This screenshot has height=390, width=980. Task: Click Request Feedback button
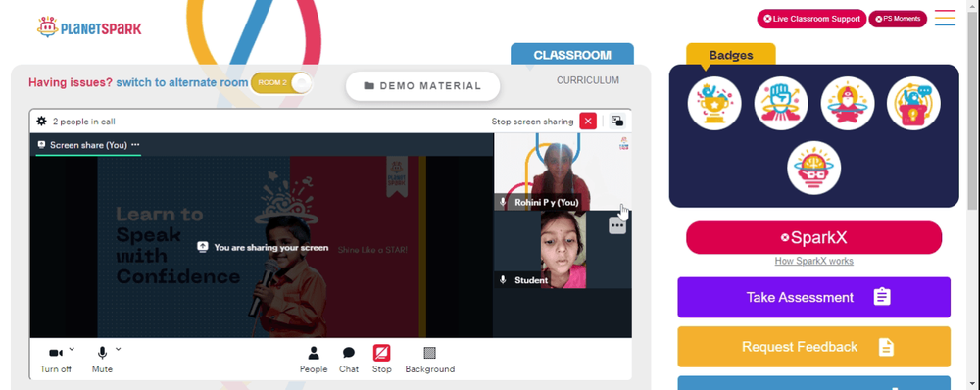click(813, 347)
